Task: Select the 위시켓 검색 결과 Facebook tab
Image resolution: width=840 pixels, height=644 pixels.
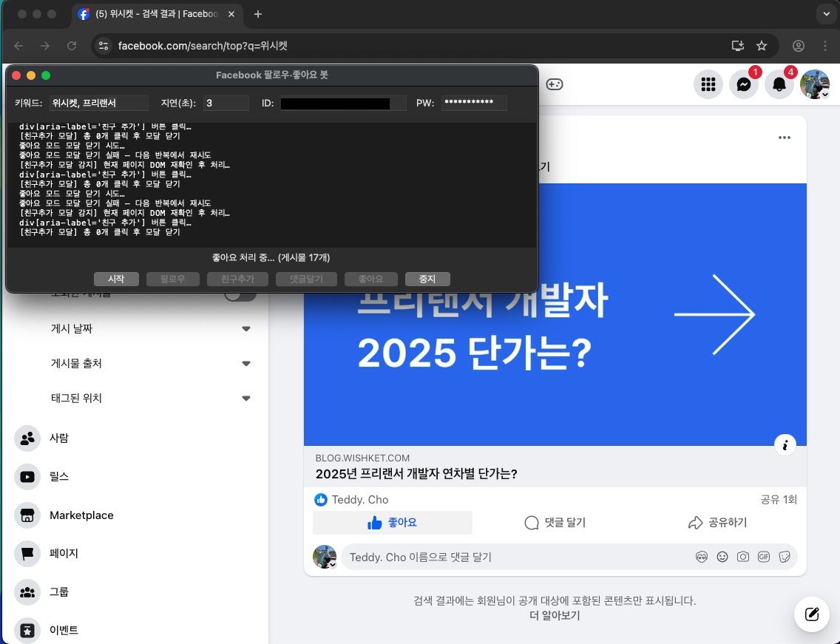Action: [x=157, y=14]
